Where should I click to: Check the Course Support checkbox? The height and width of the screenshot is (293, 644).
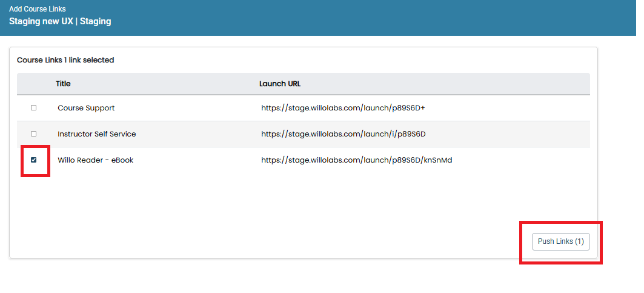click(x=34, y=108)
